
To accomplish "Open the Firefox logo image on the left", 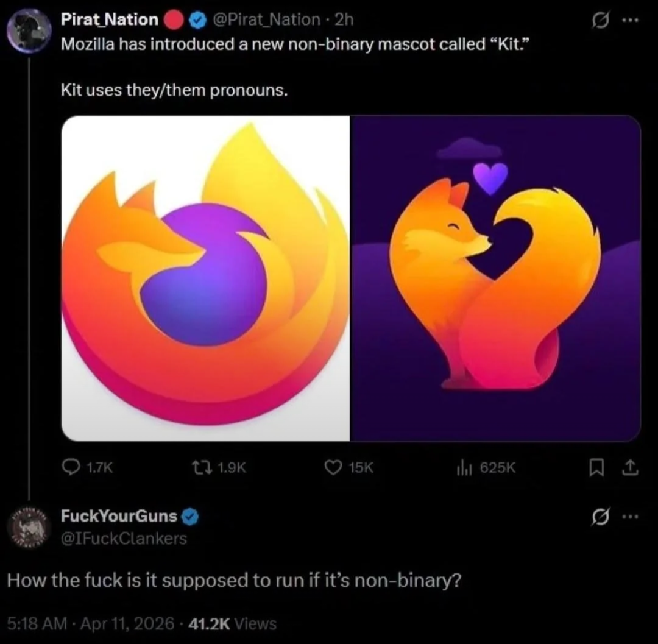I will (x=205, y=278).
